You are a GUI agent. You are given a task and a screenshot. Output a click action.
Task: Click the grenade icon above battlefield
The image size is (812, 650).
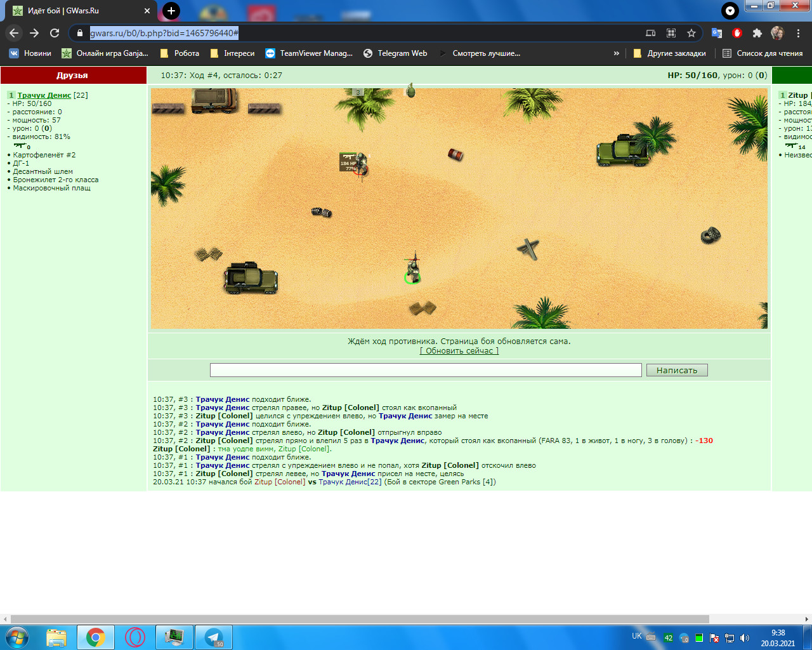[x=411, y=91]
